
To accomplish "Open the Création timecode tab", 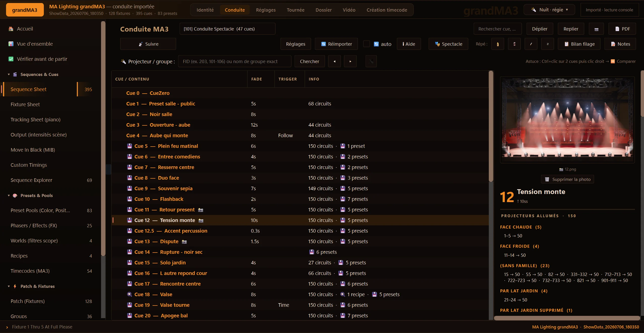I will click(x=387, y=10).
